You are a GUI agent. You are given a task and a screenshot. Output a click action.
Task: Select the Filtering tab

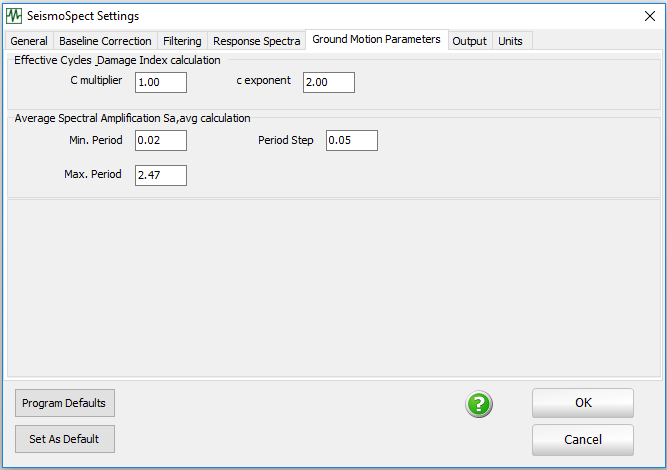click(x=182, y=41)
